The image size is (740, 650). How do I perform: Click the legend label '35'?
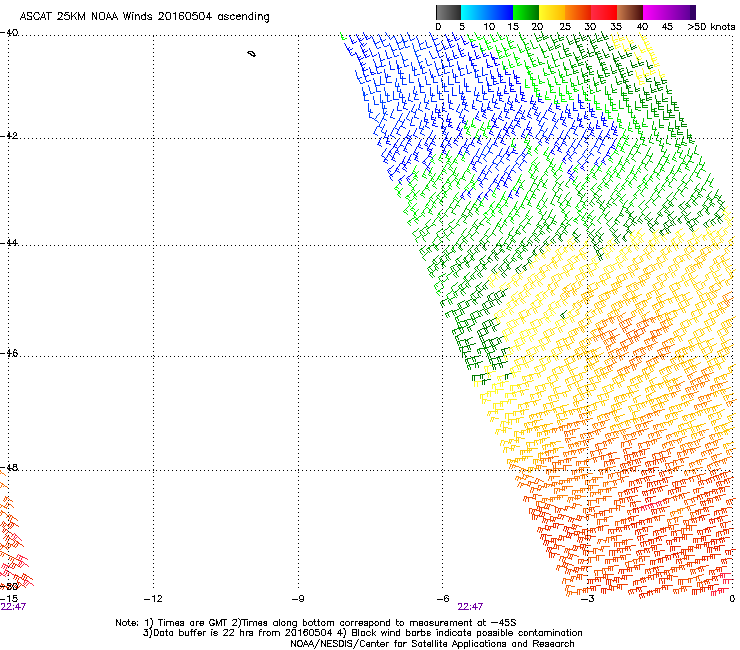tap(616, 27)
